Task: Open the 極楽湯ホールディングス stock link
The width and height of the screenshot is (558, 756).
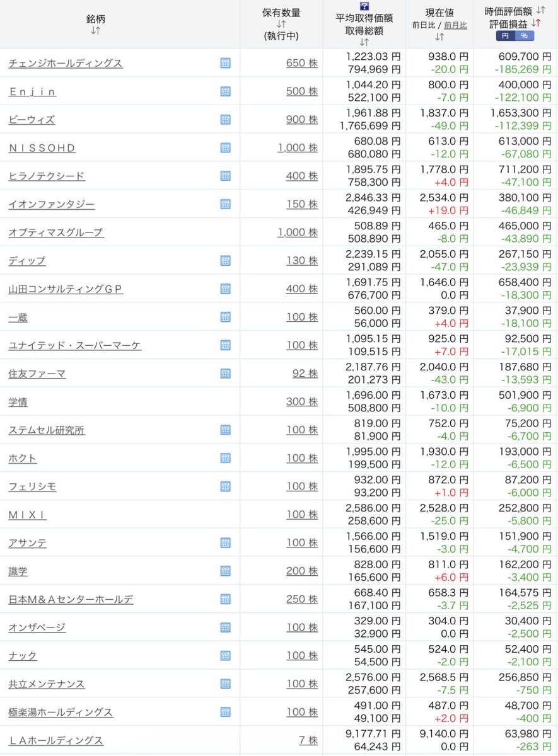Action: coord(61,712)
